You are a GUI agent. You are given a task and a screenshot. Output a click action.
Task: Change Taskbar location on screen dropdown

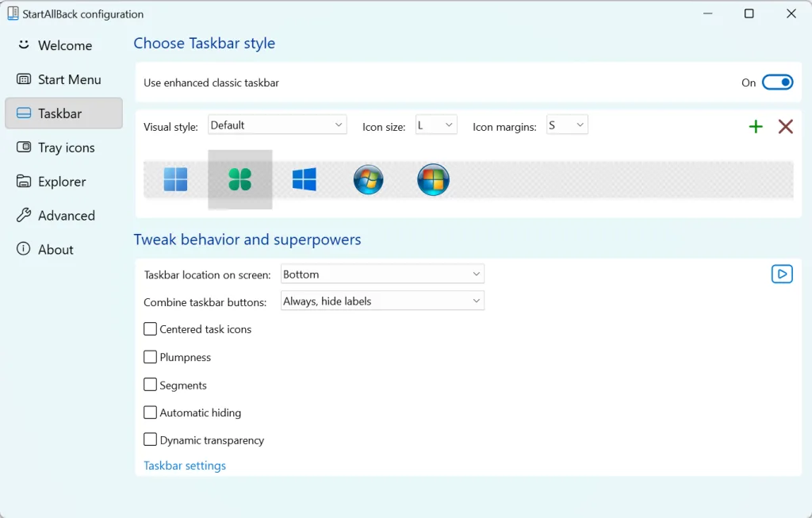pyautogui.click(x=382, y=274)
